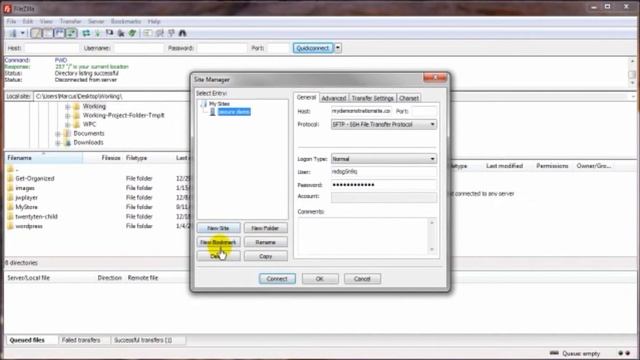
Task: Toggle the synchronized browsing icon
Action: 171,33
